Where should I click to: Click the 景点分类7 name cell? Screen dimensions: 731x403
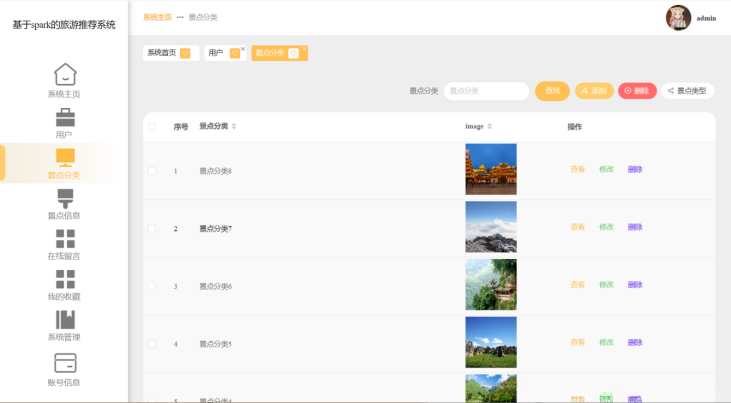click(215, 229)
